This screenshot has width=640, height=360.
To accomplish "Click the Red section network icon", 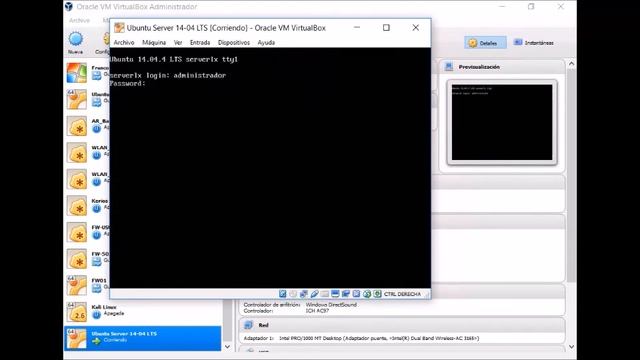I will pyautogui.click(x=248, y=325).
